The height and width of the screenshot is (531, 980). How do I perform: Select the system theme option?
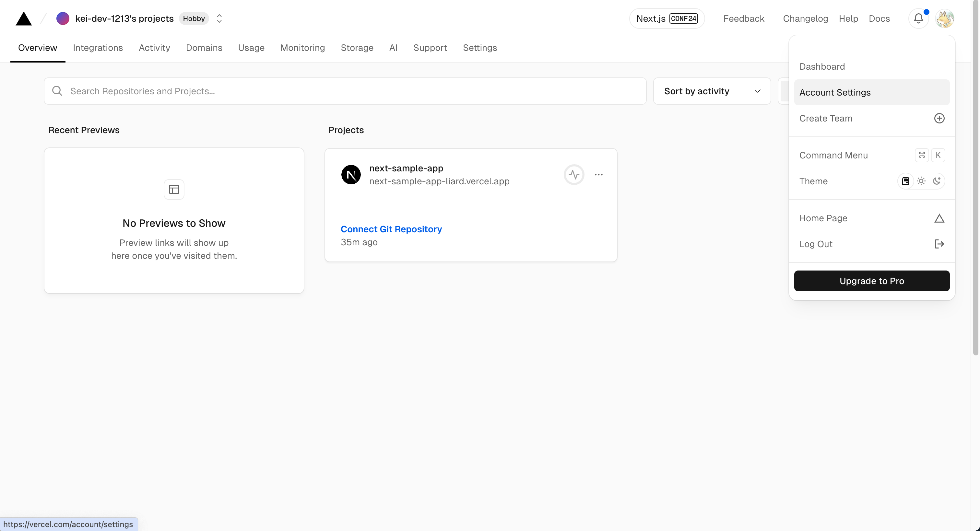click(906, 181)
